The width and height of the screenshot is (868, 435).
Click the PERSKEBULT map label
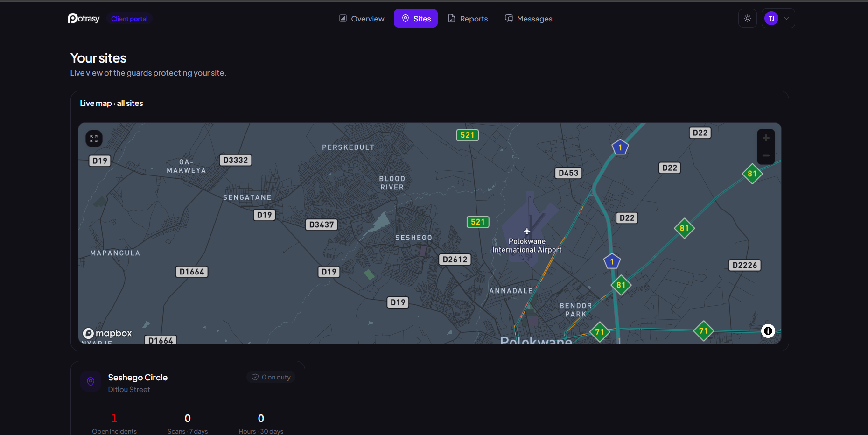348,147
